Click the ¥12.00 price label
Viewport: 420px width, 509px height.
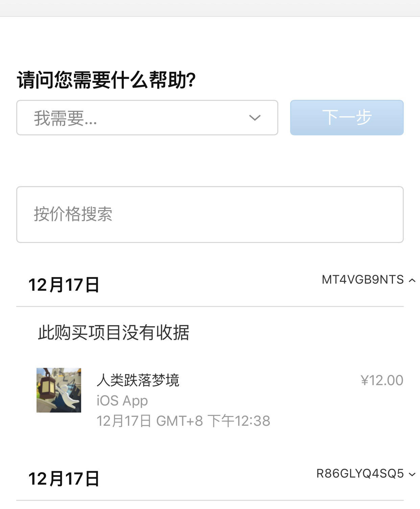[x=382, y=380]
